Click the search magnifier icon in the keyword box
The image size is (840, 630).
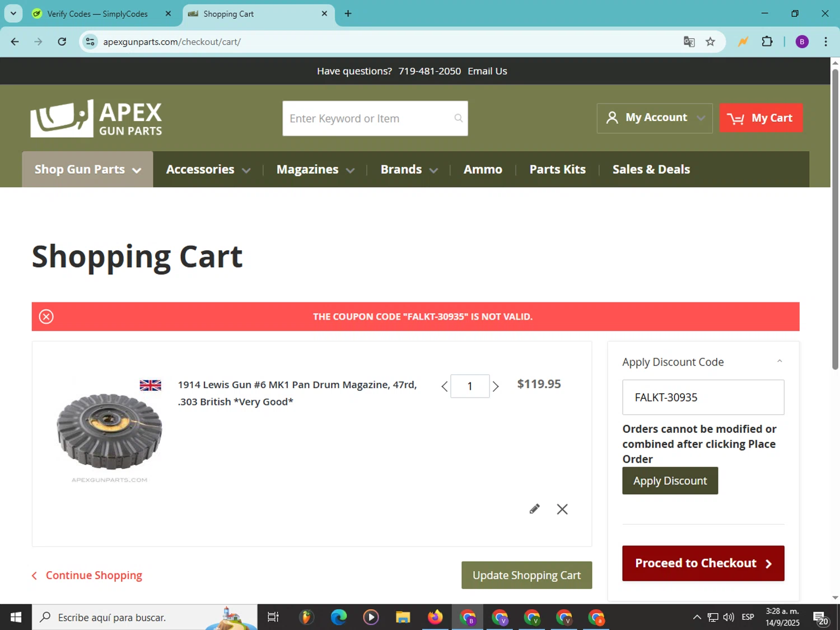pos(459,118)
